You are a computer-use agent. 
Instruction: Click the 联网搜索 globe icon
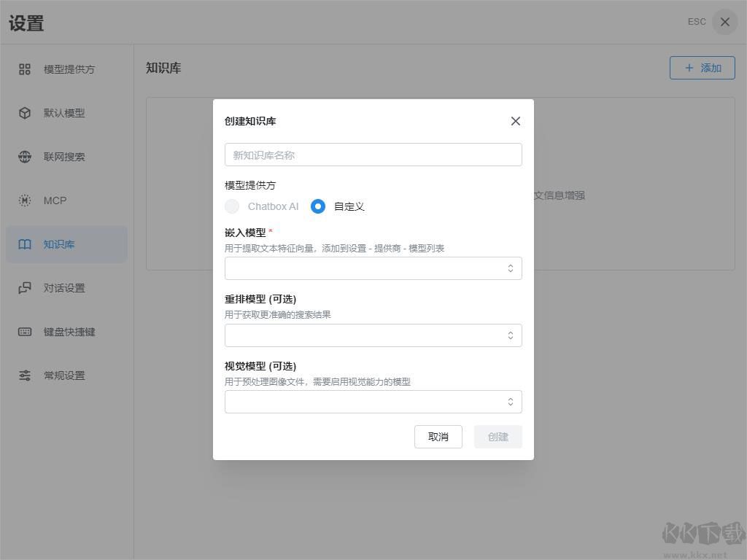(x=24, y=157)
